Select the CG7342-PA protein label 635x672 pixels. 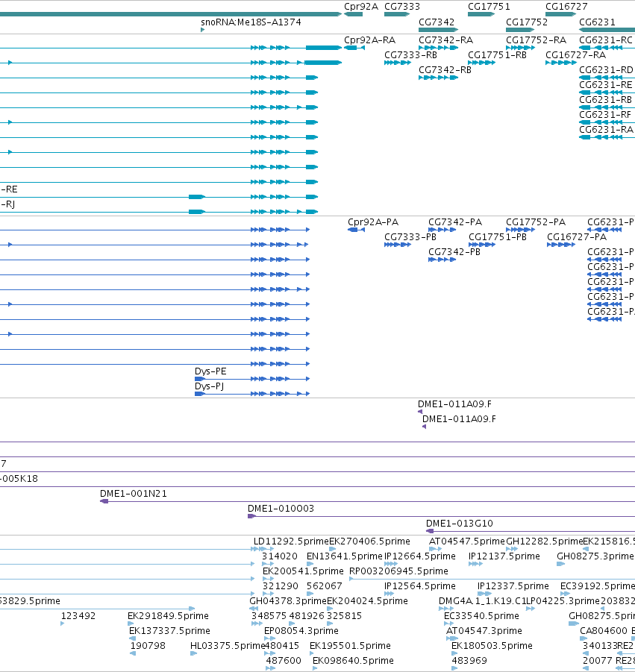[455, 222]
